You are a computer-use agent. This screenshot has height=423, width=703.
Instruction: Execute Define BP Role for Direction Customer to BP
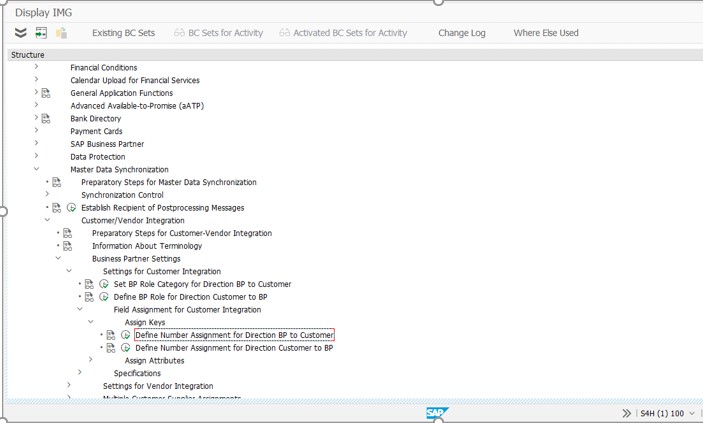[x=104, y=297]
